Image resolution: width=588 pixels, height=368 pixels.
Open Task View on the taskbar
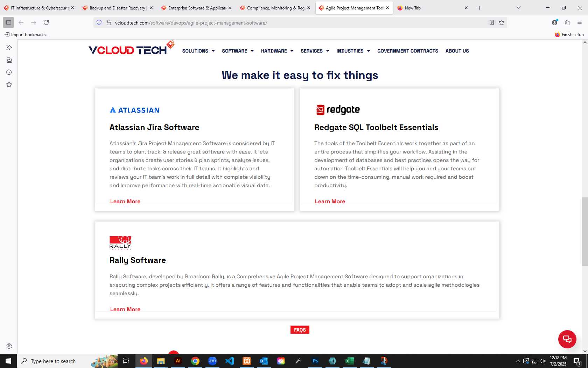pyautogui.click(x=126, y=361)
